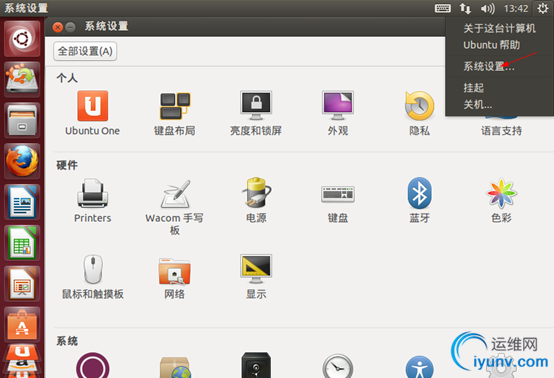554x378 pixels.
Task: Open the sound volume indicator
Action: point(488,8)
